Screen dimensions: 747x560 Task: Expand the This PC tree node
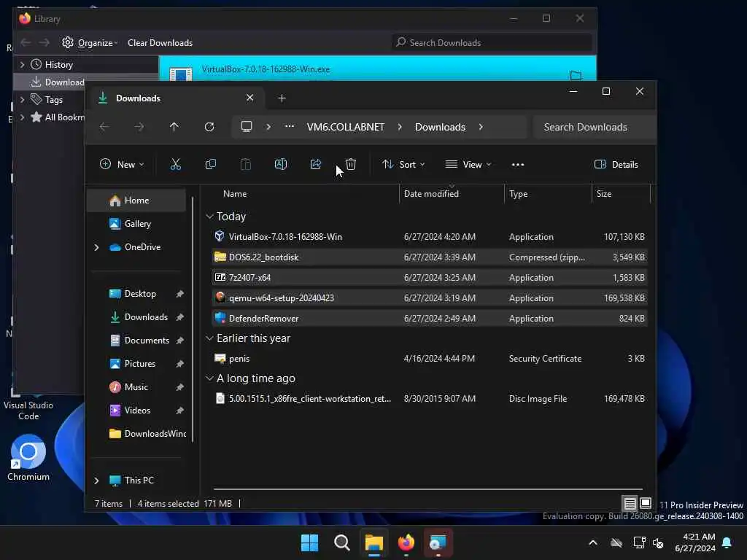pyautogui.click(x=96, y=481)
